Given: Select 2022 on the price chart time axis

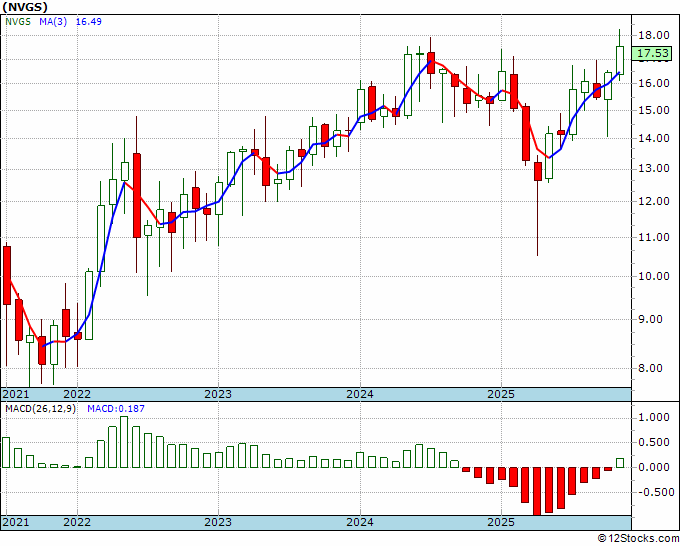Looking at the screenshot, I should coord(76,394).
